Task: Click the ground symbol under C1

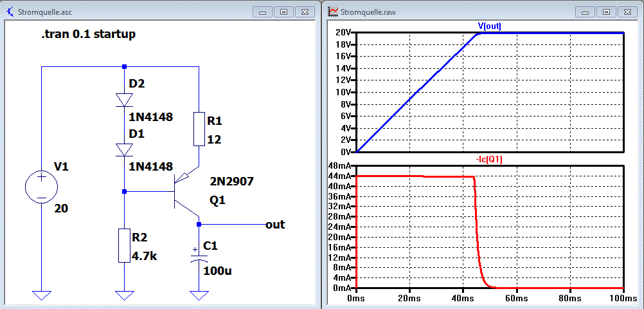Action: click(199, 295)
